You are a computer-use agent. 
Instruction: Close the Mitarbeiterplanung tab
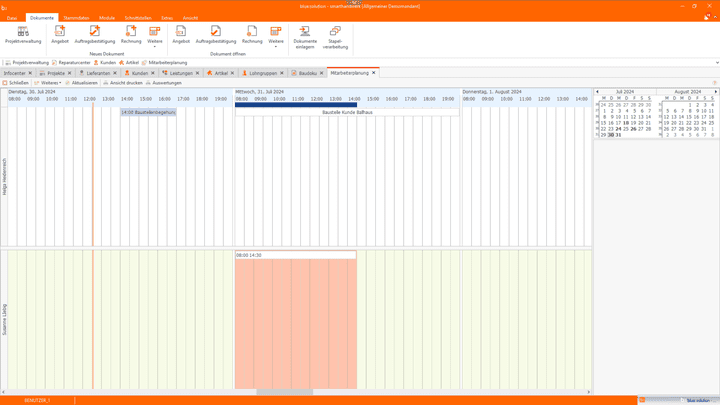tap(374, 72)
